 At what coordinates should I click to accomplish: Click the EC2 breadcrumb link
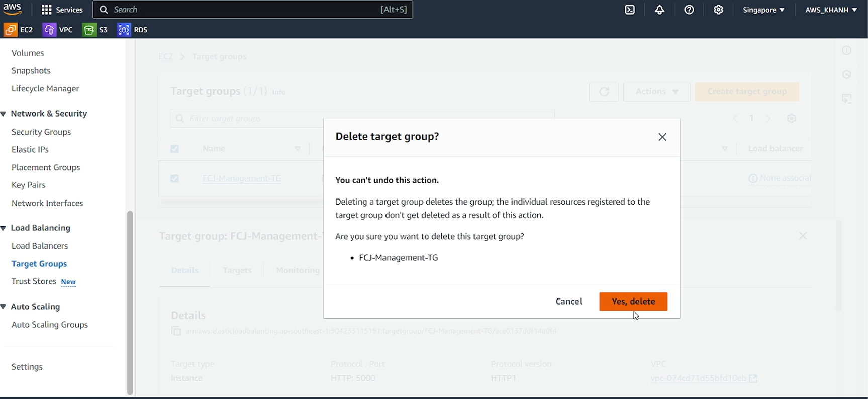point(165,57)
